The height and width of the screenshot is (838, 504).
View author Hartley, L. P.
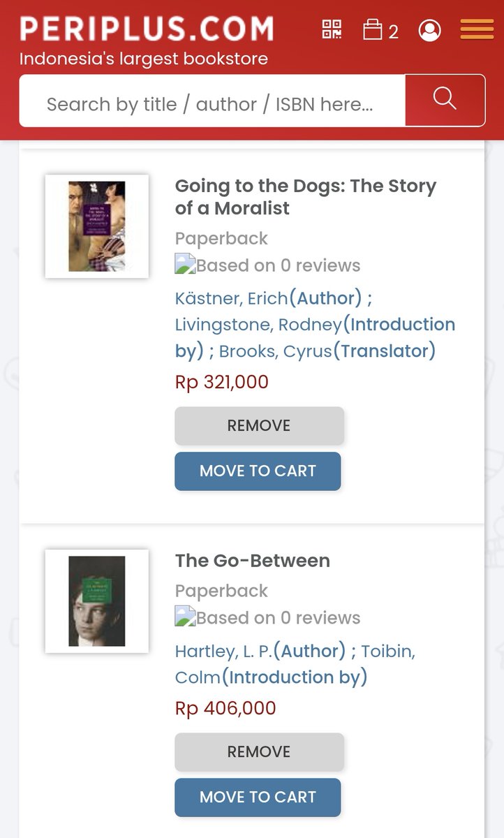coord(224,652)
